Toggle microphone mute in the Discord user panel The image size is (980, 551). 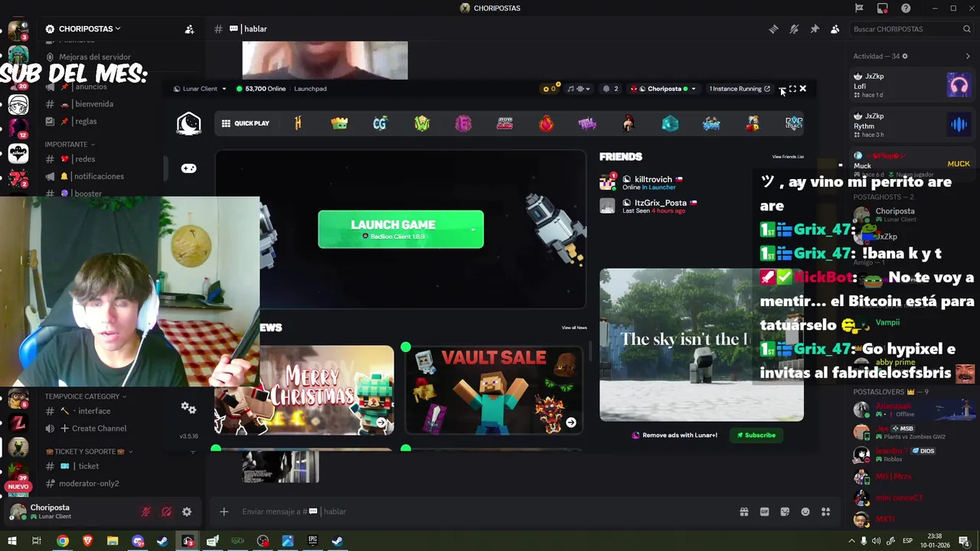[145, 512]
